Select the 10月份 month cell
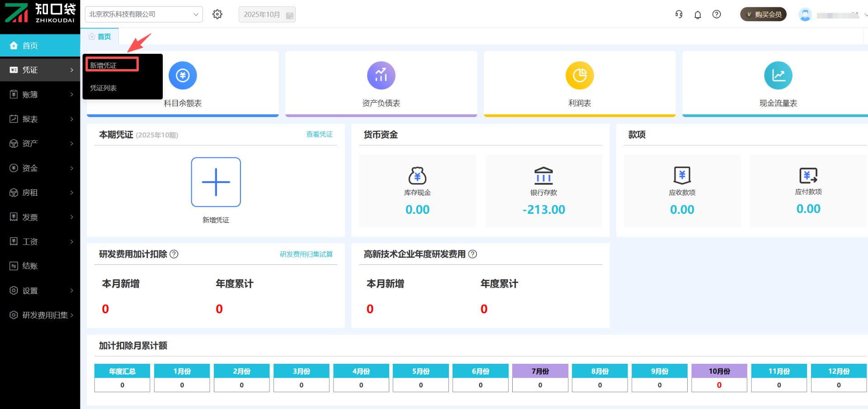Image resolution: width=868 pixels, height=409 pixels. click(719, 371)
